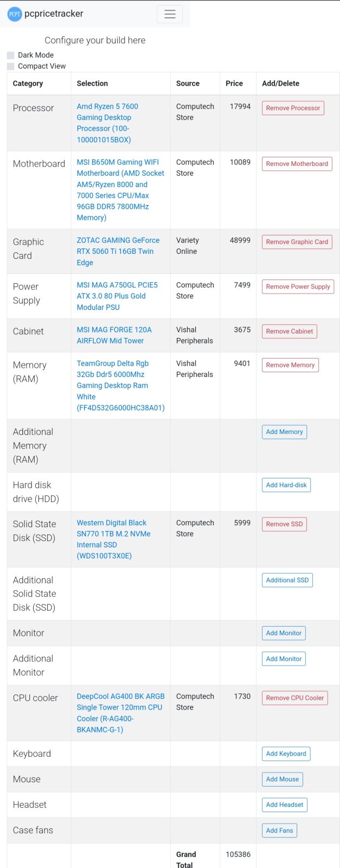Open the hamburger navigation menu
340x868 pixels.
point(170,14)
